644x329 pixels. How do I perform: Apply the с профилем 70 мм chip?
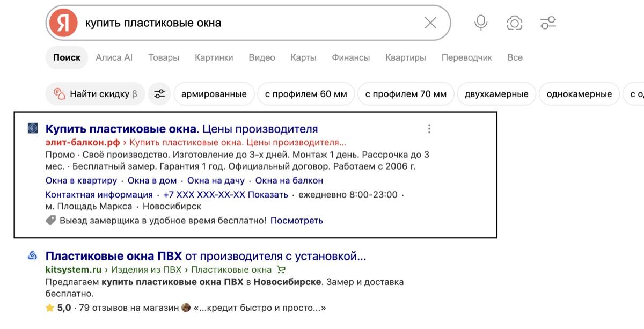click(x=406, y=94)
